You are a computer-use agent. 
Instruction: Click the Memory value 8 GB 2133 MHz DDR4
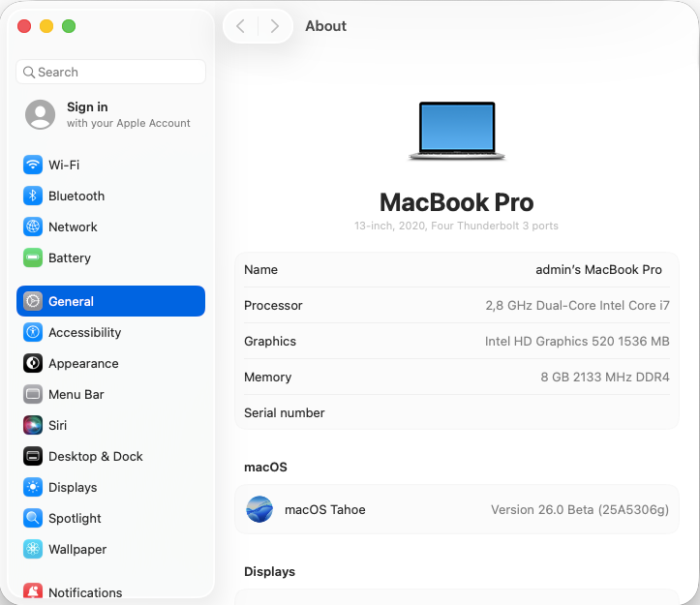605,377
